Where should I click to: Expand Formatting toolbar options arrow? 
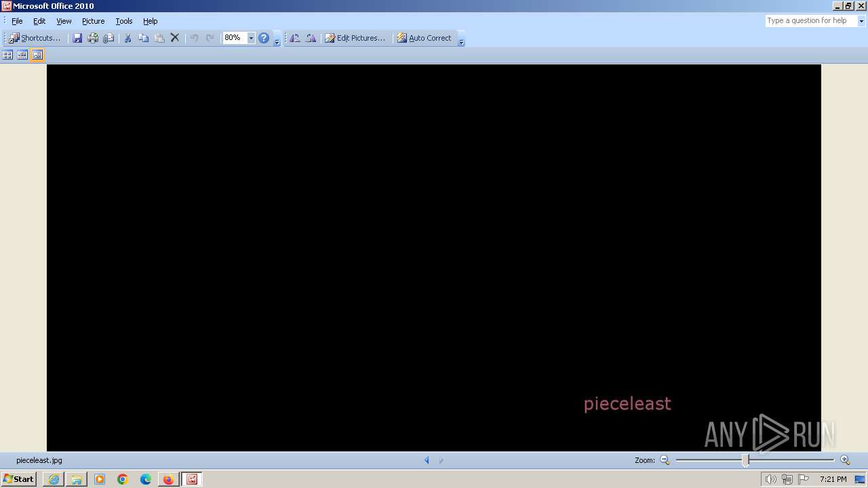point(461,41)
